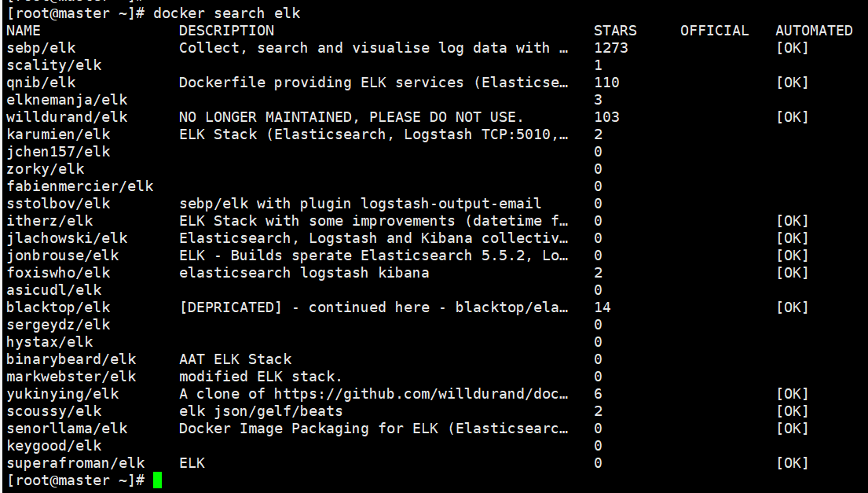Viewport: 868px width, 493px height.
Task: Click the blacktopp/elk row's [OK] marker
Action: [x=792, y=307]
